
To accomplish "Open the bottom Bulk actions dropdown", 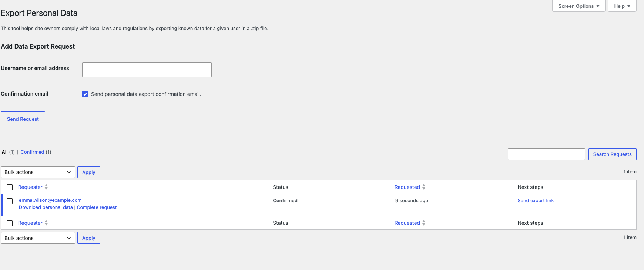I will tap(38, 238).
